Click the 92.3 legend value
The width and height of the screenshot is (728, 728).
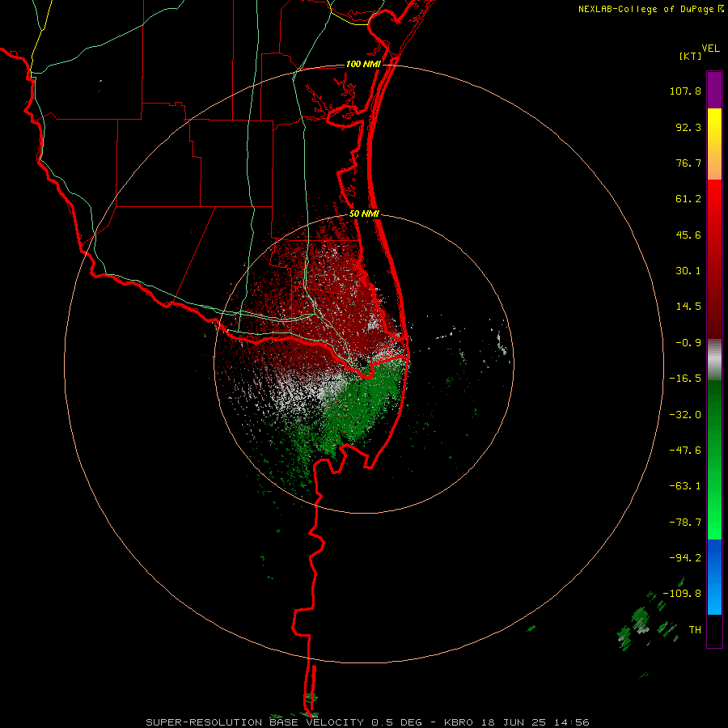pyautogui.click(x=688, y=127)
